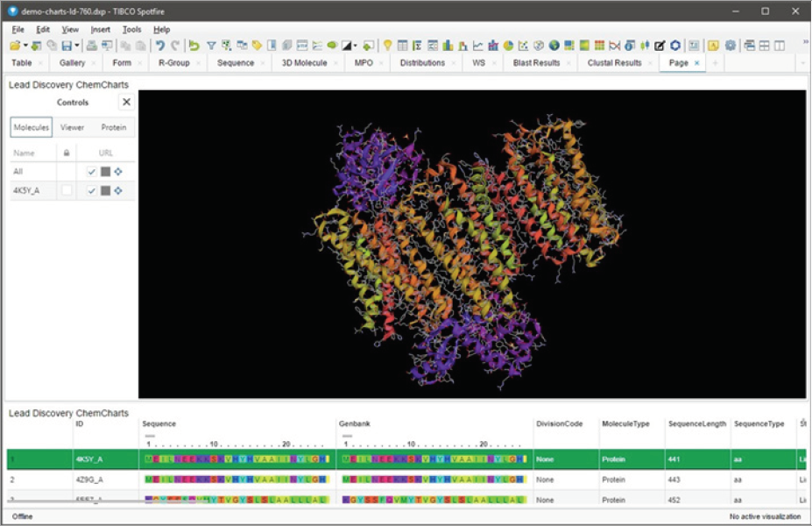Open the Insert menu
Image resolution: width=812 pixels, height=526 pixels.
pos(101,30)
